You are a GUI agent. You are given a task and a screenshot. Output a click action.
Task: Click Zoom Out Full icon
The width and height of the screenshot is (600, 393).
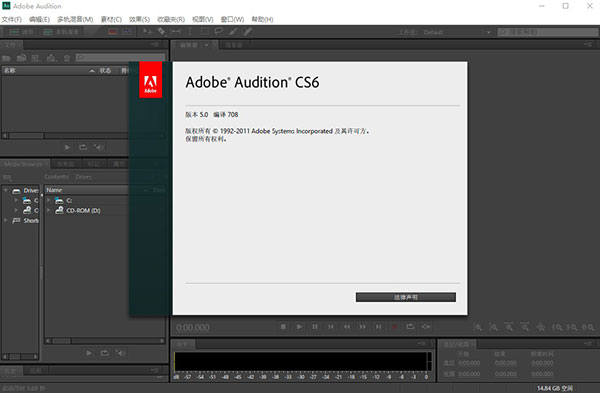[540, 327]
